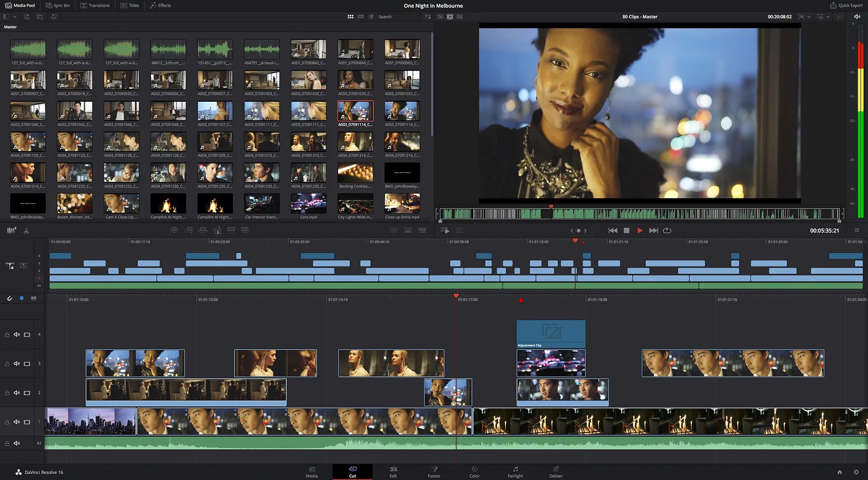The width and height of the screenshot is (868, 480).
Task: Select the scissors split clip tool
Action: coord(26,231)
